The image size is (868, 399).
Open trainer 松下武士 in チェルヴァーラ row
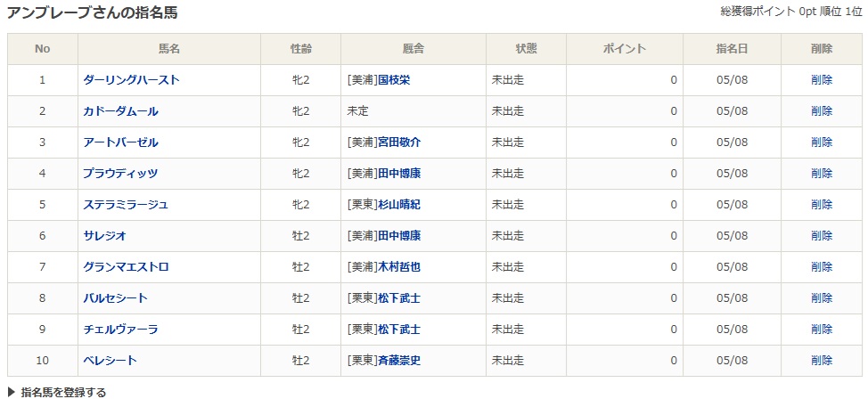399,330
